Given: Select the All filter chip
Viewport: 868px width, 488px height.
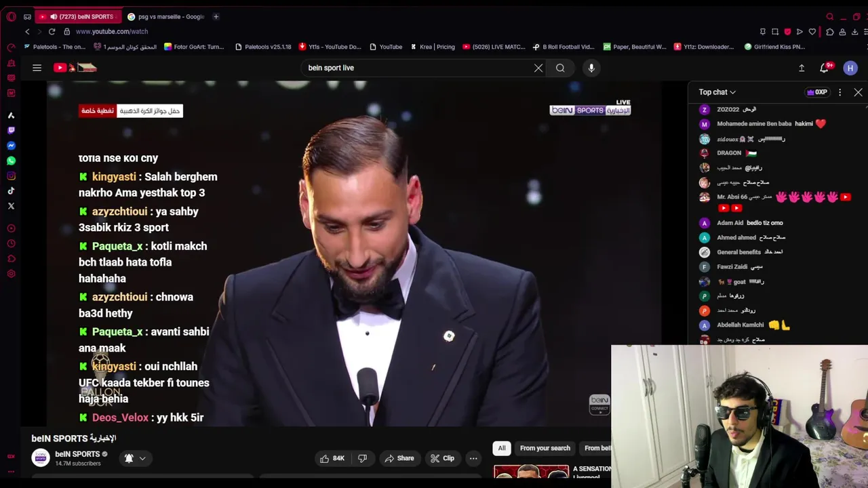Looking at the screenshot, I should coord(502,448).
